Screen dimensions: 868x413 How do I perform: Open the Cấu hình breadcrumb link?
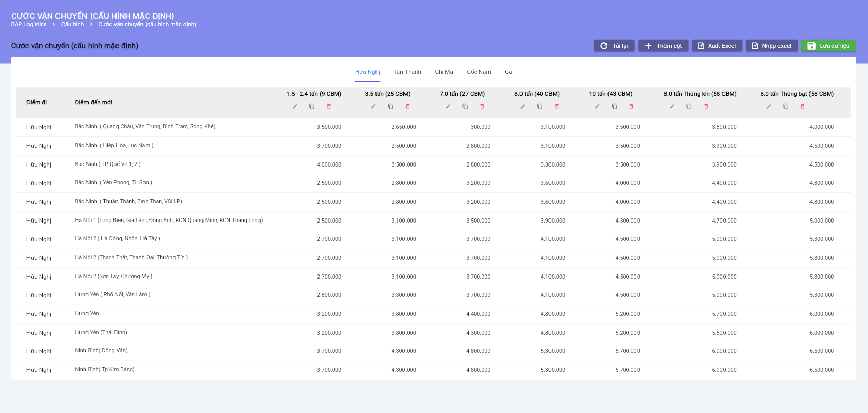72,24
